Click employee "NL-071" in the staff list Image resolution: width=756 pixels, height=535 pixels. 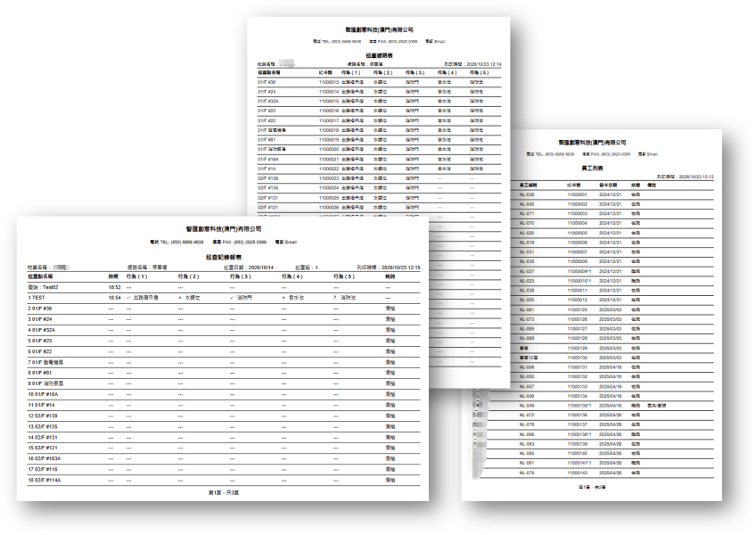click(527, 213)
